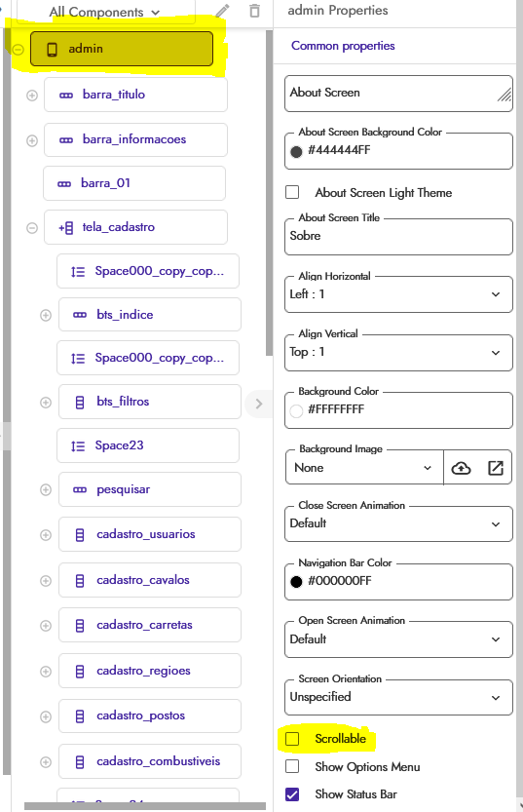Uncheck Show Status Bar checkbox
Image resolution: width=523 pixels, height=812 pixels.
[292, 793]
